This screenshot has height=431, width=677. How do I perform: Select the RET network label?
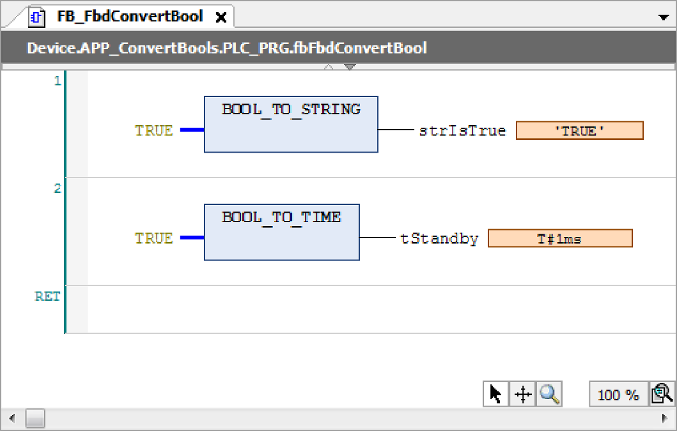click(x=48, y=296)
